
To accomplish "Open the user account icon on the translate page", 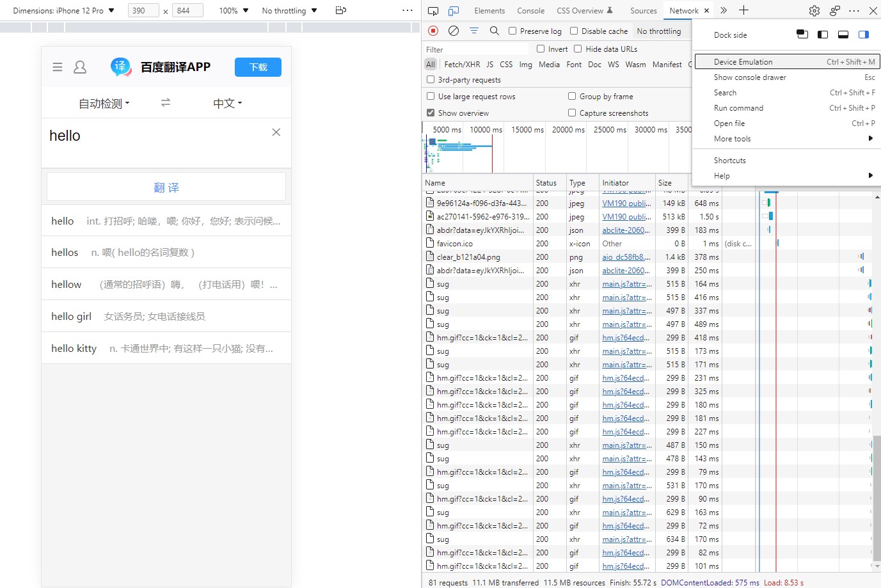I will (x=80, y=67).
